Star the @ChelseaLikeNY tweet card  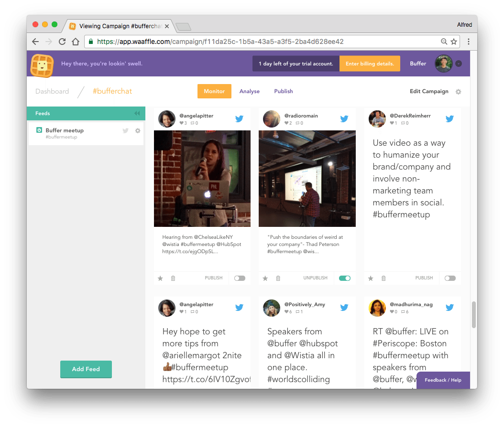click(x=160, y=278)
